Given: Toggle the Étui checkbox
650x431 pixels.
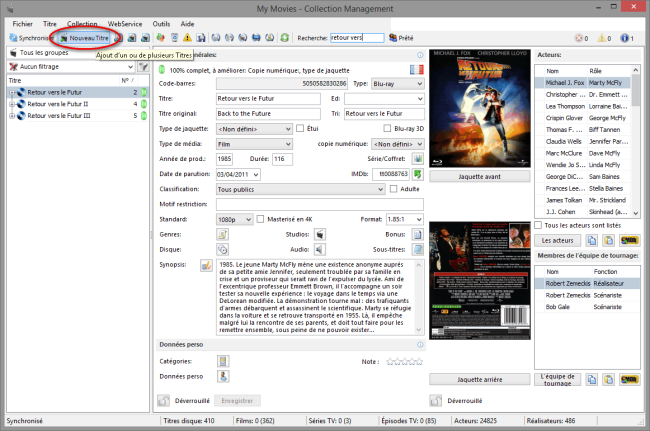Looking at the screenshot, I should tap(300, 128).
